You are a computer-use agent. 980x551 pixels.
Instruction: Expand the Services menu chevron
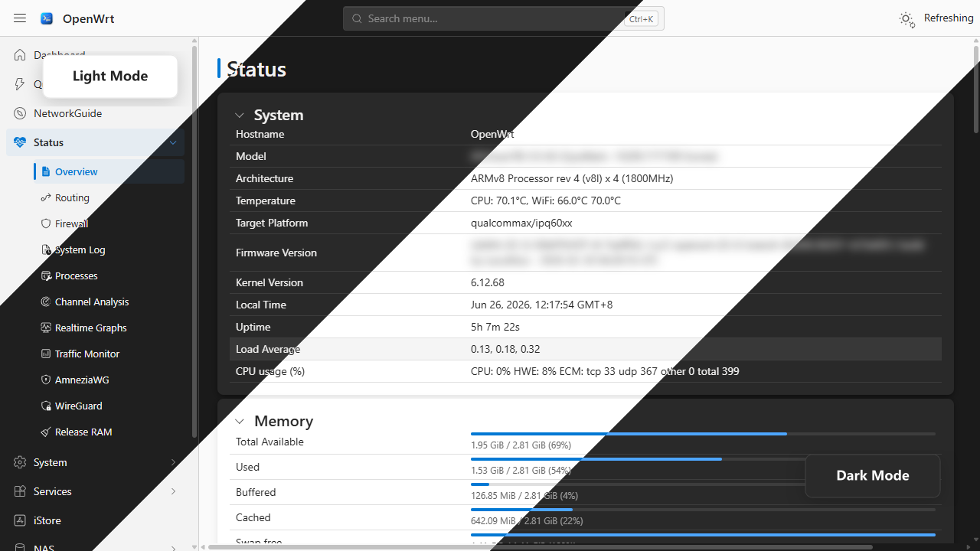173,491
